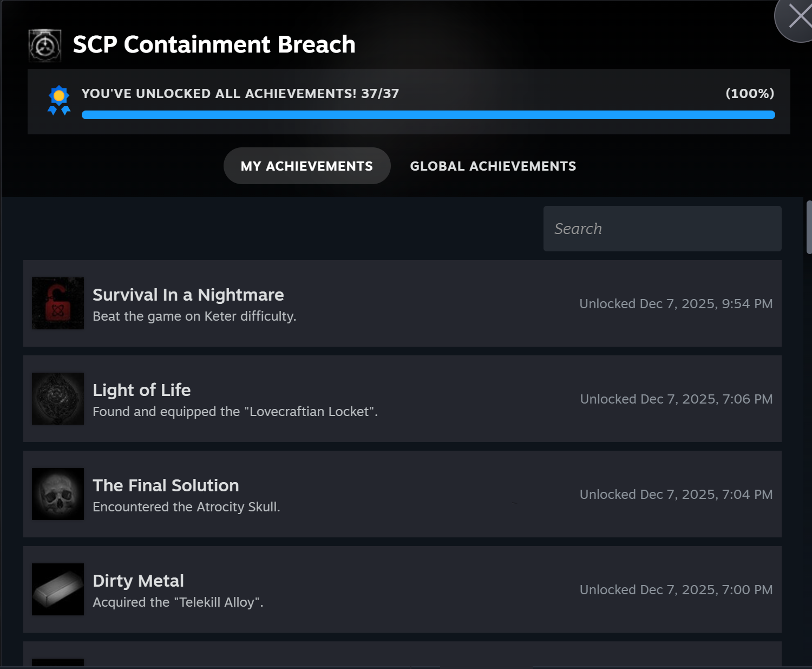The image size is (812, 669).
Task: Select The Final Solution skull icon
Action: (x=57, y=493)
